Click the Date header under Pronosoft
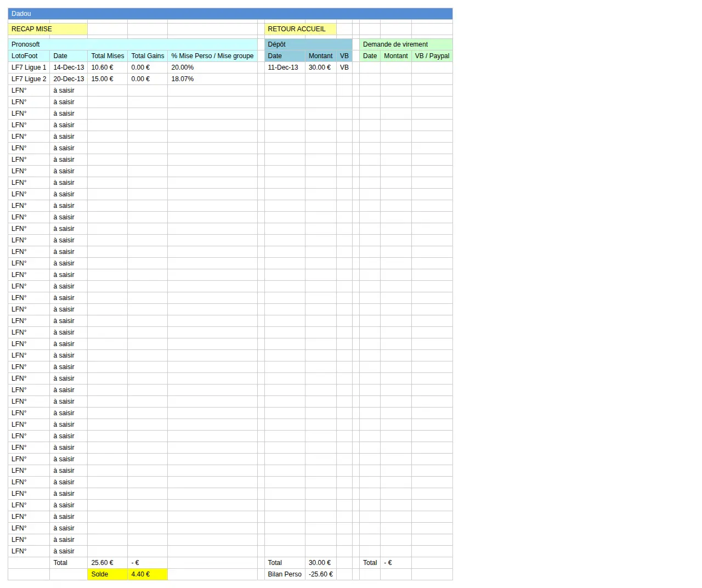702x588 pixels. click(x=69, y=56)
